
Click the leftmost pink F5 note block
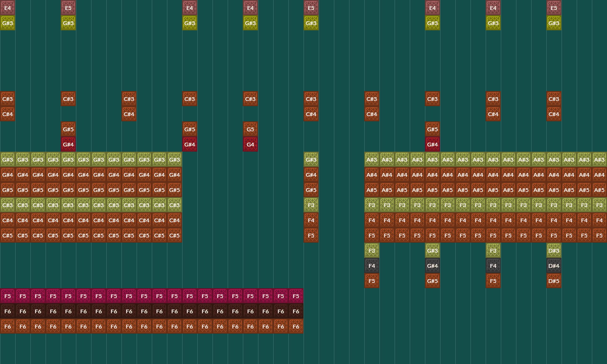coord(8,296)
